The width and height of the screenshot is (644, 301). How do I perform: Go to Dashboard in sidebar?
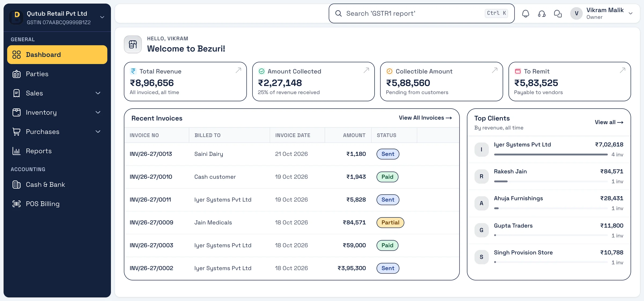57,55
